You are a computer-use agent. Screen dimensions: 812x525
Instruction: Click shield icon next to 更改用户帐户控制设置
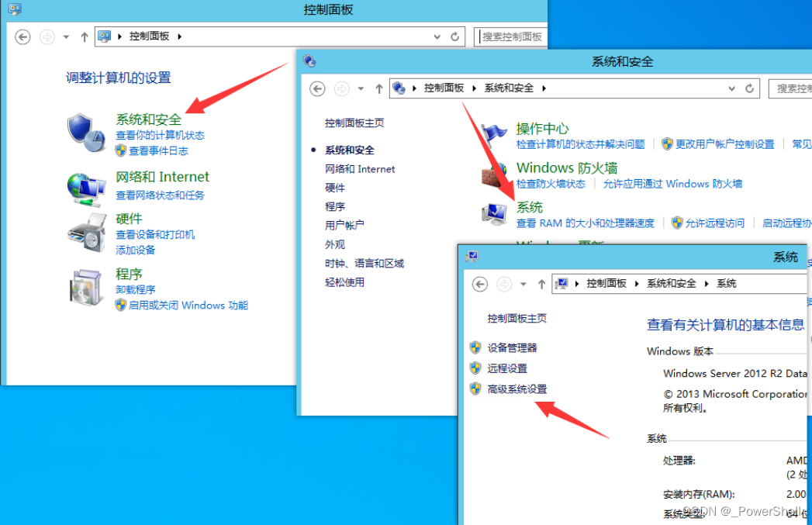pyautogui.click(x=668, y=144)
